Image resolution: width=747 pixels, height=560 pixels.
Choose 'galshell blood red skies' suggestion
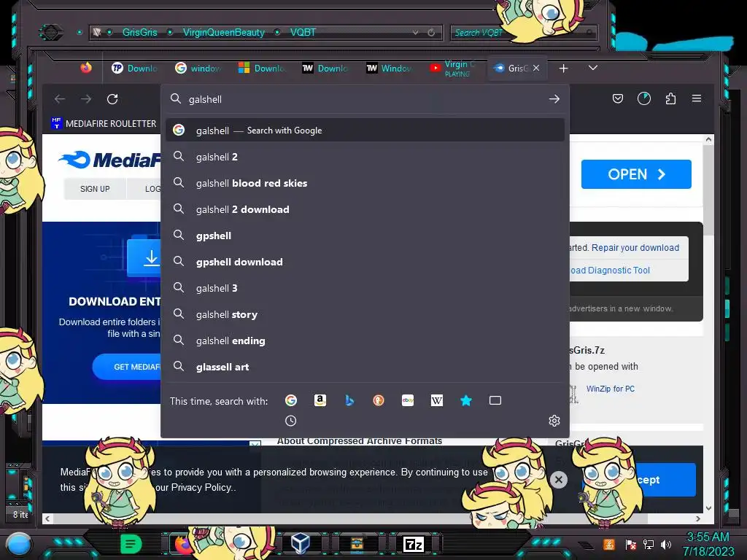pos(365,183)
